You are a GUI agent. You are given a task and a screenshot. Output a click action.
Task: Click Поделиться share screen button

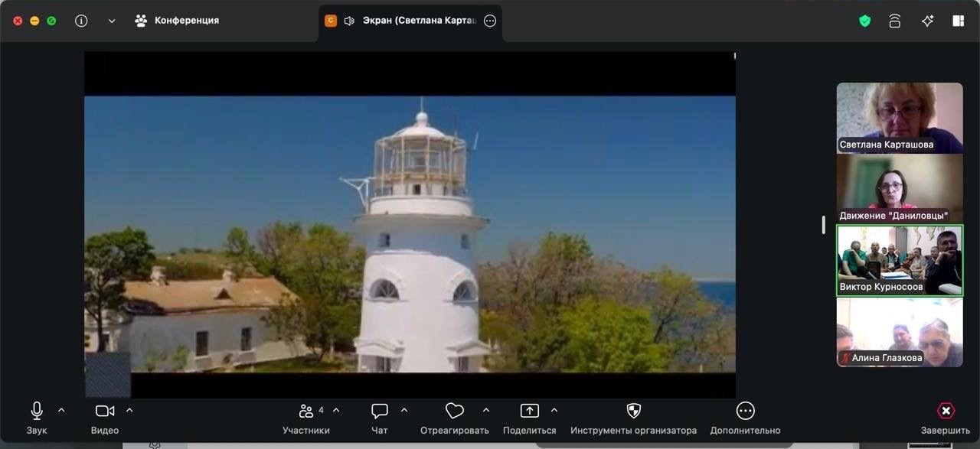tap(530, 419)
